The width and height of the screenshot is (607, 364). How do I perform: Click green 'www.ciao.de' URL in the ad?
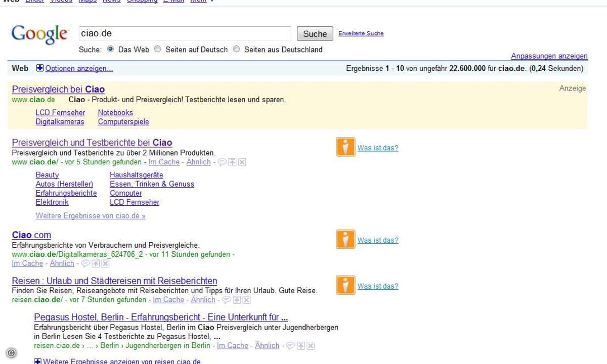(33, 100)
